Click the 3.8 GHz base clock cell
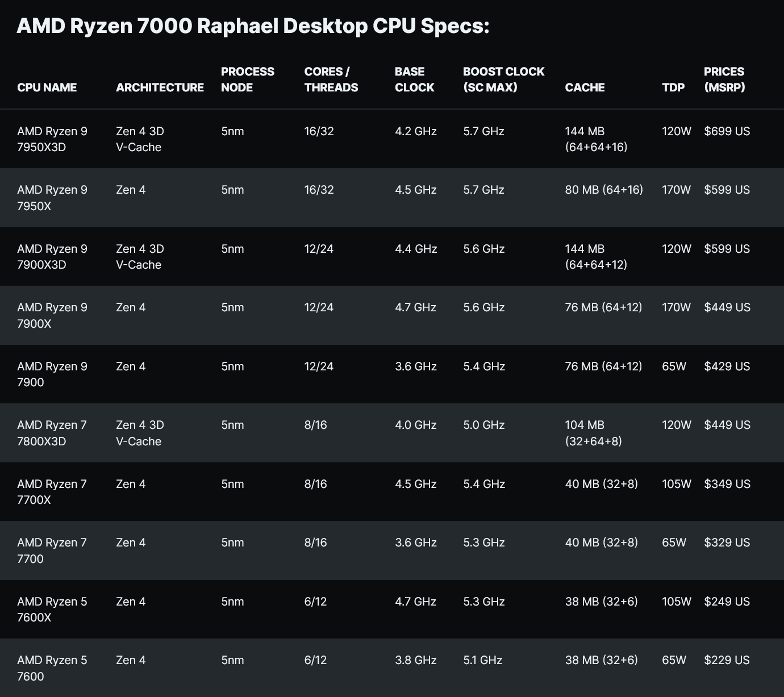This screenshot has width=784, height=697. 416,660
